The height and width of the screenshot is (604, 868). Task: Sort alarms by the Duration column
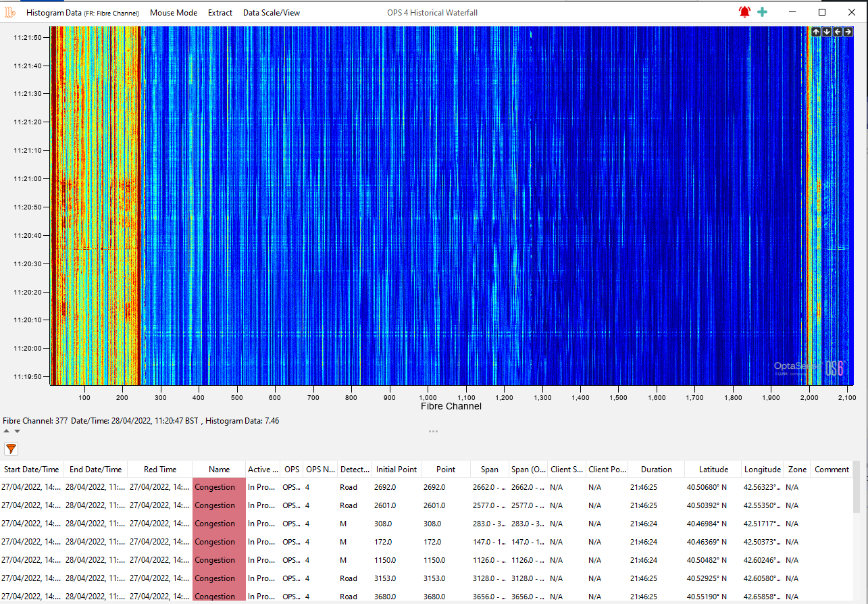[x=655, y=469]
